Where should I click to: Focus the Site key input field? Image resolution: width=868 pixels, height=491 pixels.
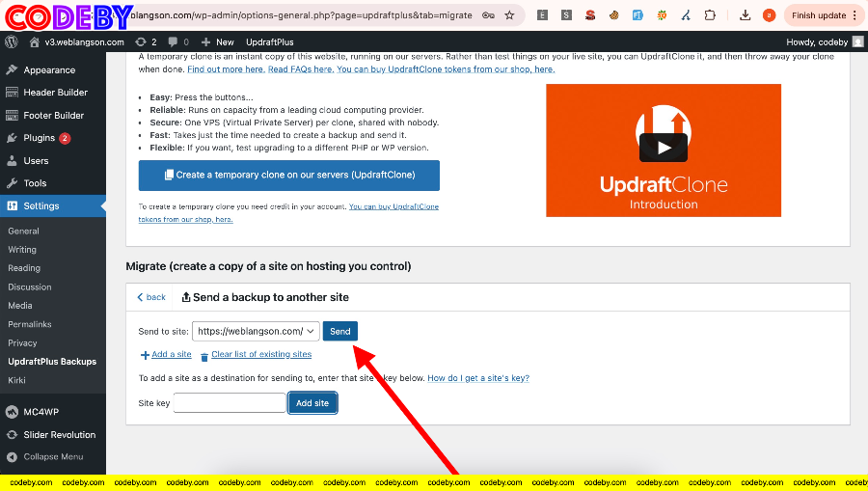(x=230, y=403)
